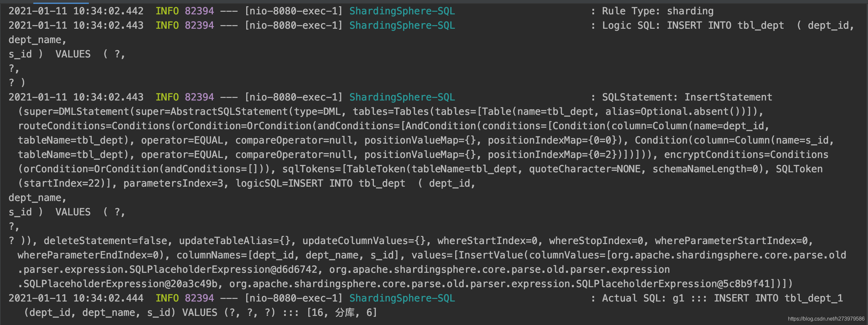The width and height of the screenshot is (868, 325).
Task: Click the parameter values [16, 分库, 6]
Action: tap(341, 313)
